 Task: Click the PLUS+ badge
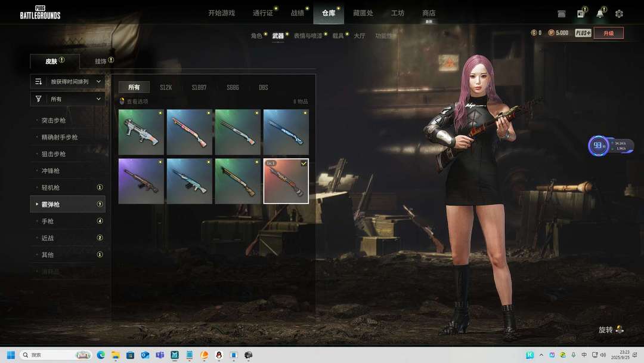pyautogui.click(x=583, y=33)
